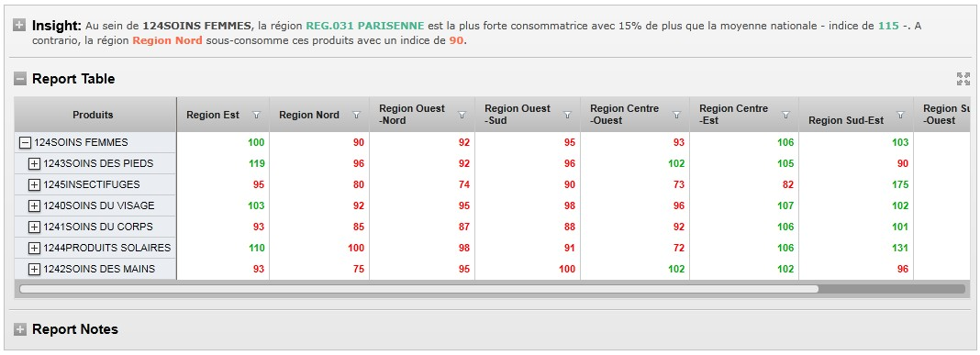Open the Region Nord column filter
Image resolution: width=980 pixels, height=355 pixels.
[x=357, y=115]
